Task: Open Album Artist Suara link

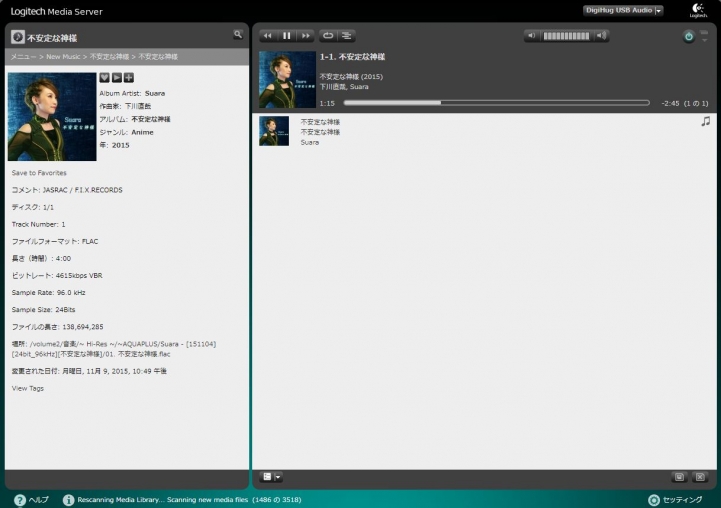Action: point(155,93)
